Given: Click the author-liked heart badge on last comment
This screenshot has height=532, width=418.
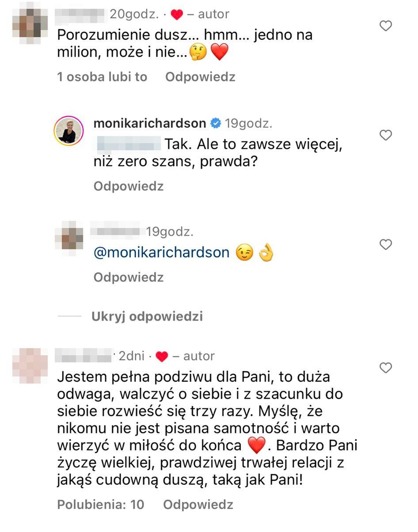Looking at the screenshot, I should [162, 356].
